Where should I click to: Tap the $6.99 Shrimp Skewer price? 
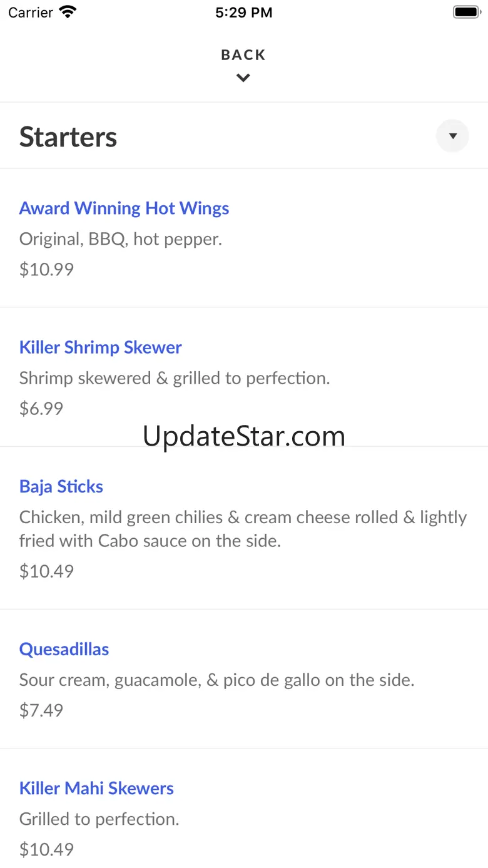[41, 408]
